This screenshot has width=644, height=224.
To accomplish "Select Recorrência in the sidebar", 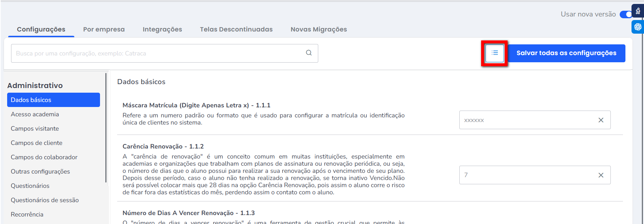I will click(x=27, y=214).
